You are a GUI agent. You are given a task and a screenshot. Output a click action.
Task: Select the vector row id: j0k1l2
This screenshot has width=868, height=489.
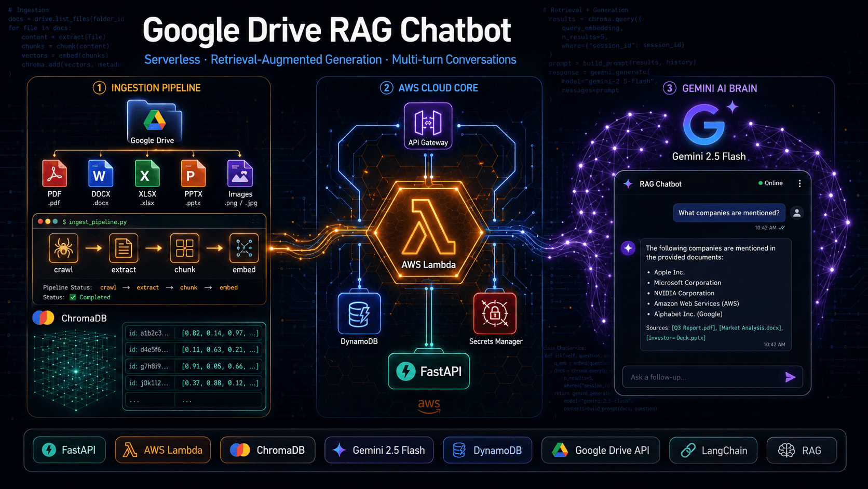(194, 383)
